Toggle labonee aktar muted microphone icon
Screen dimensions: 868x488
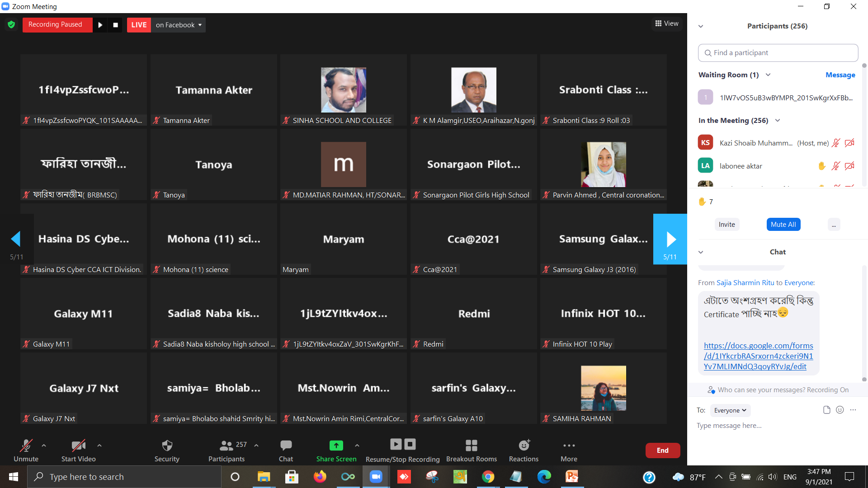click(x=836, y=166)
